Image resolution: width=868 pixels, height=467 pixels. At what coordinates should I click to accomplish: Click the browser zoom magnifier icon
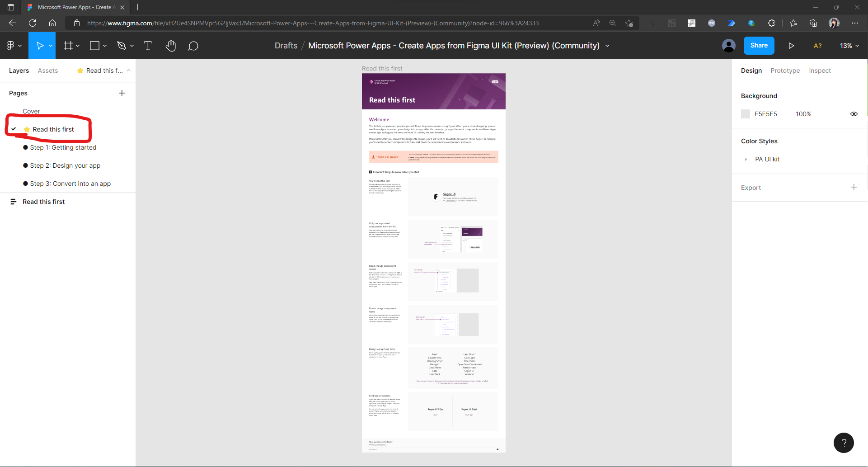point(613,23)
